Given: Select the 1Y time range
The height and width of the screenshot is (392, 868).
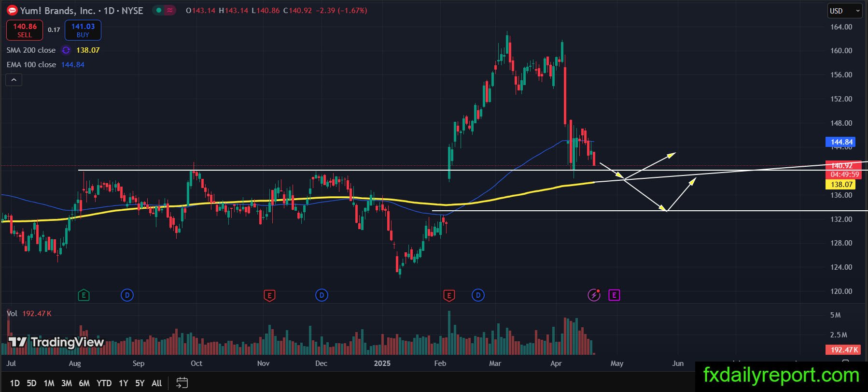Looking at the screenshot, I should point(124,383).
